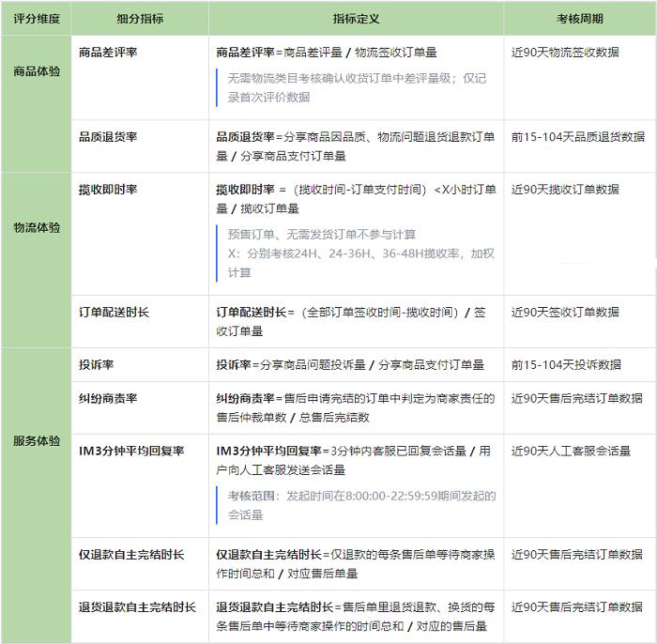Click the 评分维度 column header
Image resolution: width=657 pixels, height=644 pixels.
pyautogui.click(x=37, y=19)
